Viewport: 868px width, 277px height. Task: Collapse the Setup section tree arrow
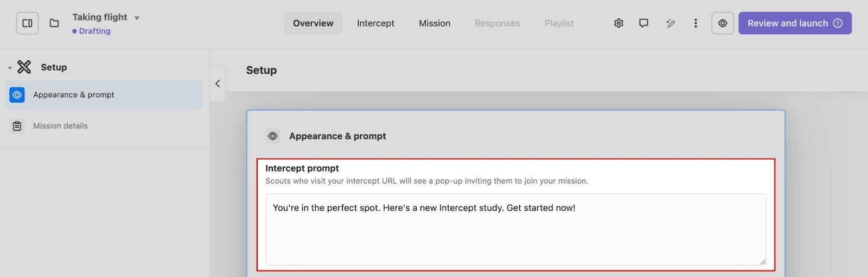pos(10,68)
